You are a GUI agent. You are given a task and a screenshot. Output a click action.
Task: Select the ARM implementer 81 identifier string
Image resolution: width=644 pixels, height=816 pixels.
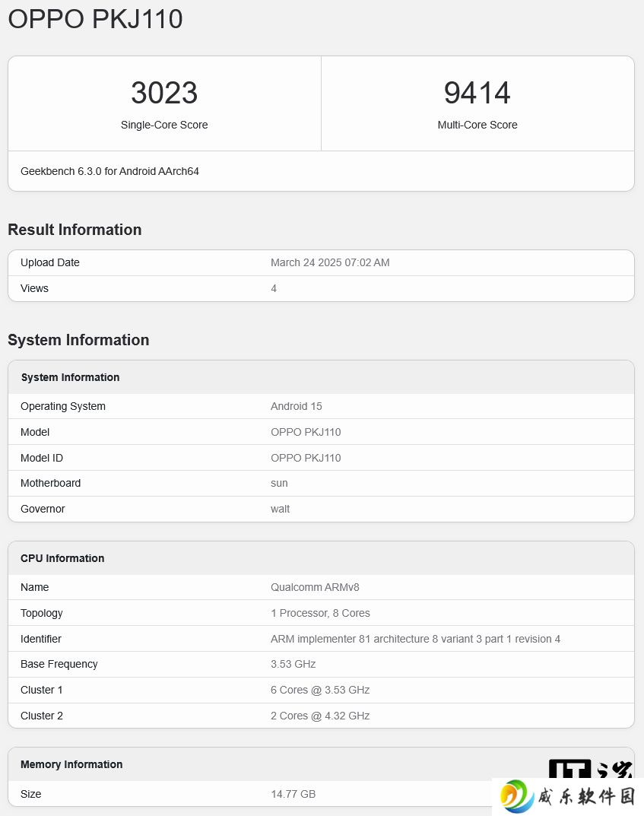[x=415, y=639]
